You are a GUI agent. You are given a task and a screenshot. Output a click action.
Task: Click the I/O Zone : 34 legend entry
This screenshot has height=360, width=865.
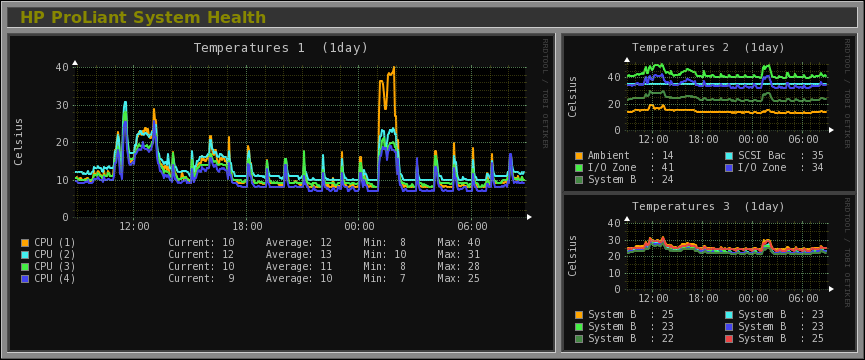[774, 168]
